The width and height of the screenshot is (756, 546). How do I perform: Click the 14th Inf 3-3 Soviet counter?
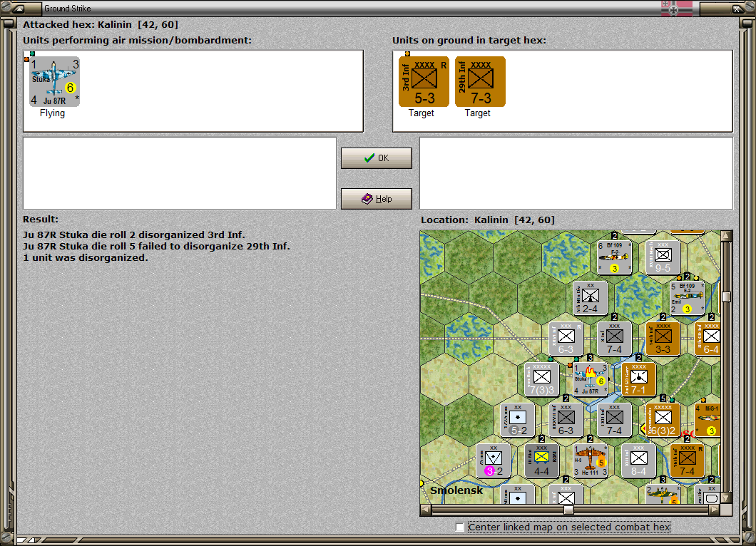[x=663, y=339]
